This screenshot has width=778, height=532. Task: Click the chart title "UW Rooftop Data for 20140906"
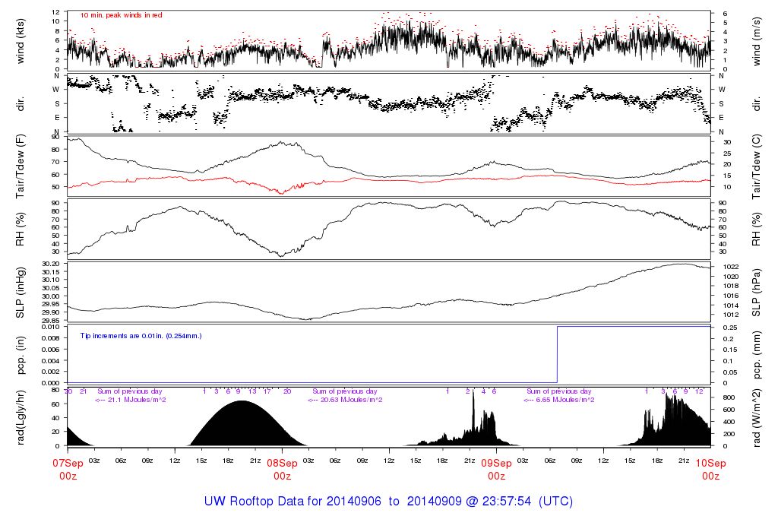(293, 502)
